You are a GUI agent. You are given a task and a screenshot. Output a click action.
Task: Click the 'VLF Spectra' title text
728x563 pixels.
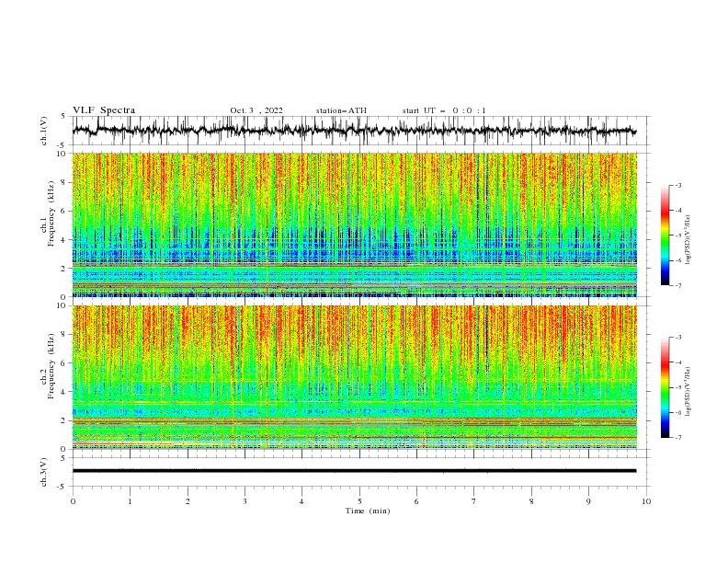(x=104, y=110)
